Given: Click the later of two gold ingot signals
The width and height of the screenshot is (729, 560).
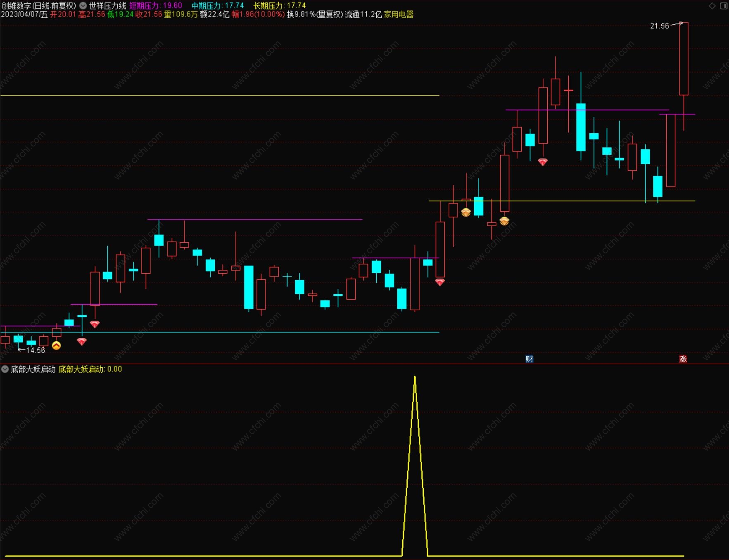Looking at the screenshot, I should 504,221.
